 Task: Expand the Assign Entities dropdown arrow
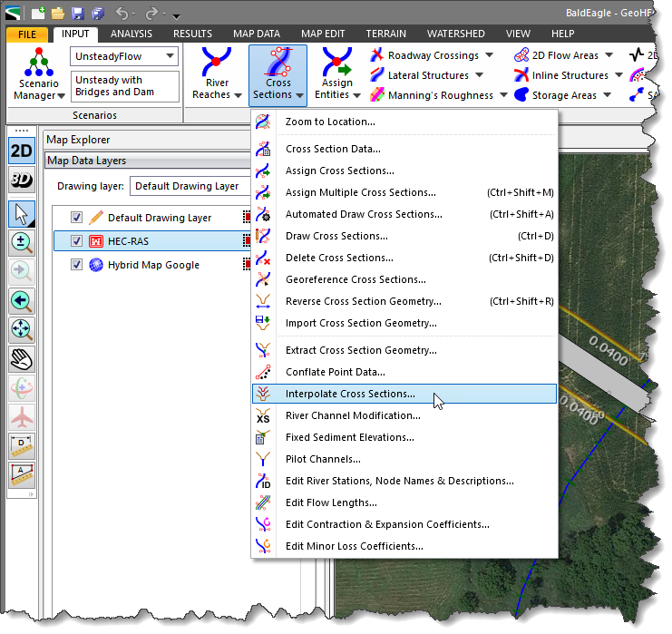(356, 95)
